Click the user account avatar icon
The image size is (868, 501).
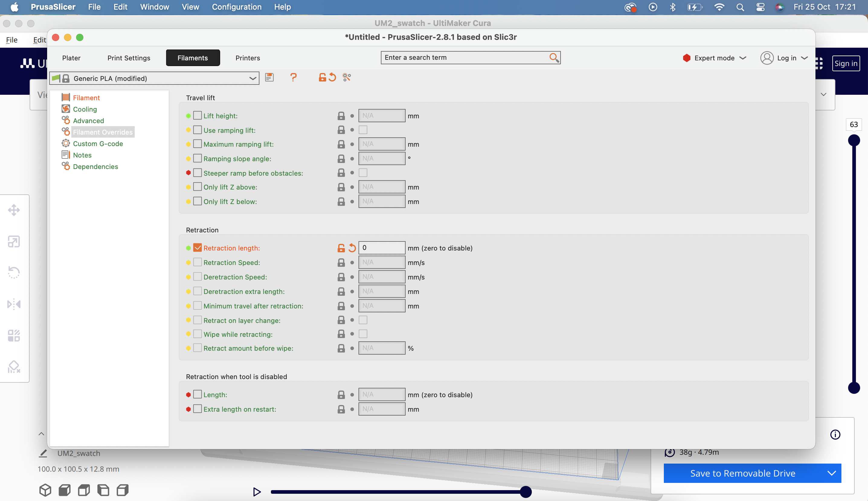click(x=767, y=58)
